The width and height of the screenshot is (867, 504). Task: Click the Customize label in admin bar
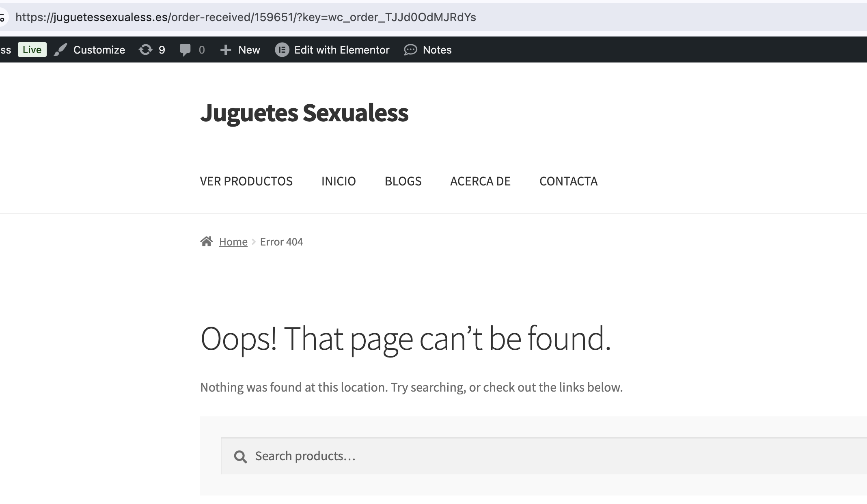[99, 50]
